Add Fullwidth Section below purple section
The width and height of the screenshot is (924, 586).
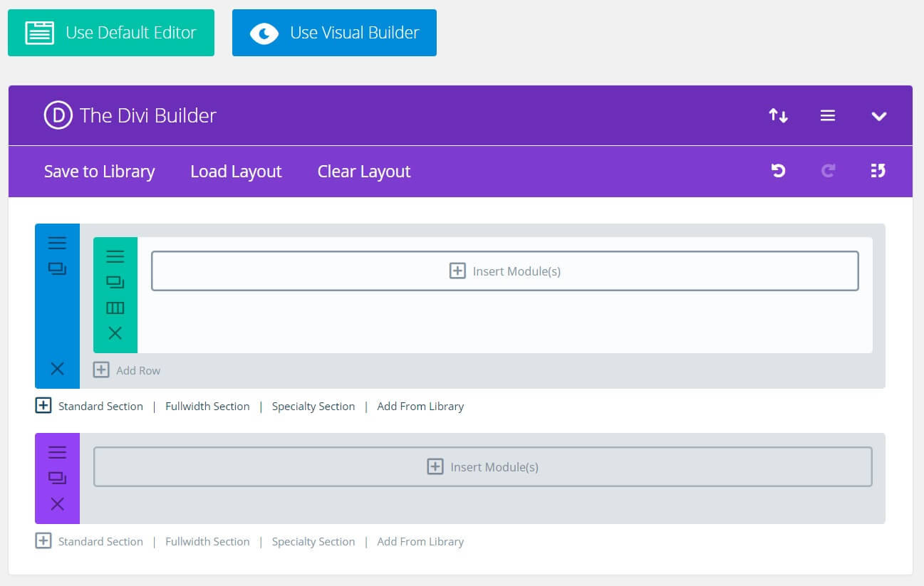(207, 541)
